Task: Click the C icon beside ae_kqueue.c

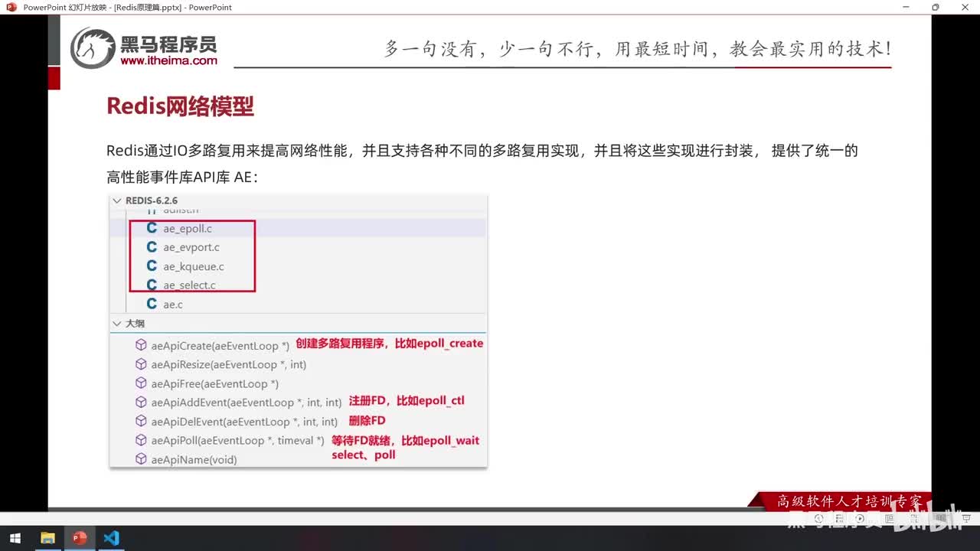Action: 152,266
